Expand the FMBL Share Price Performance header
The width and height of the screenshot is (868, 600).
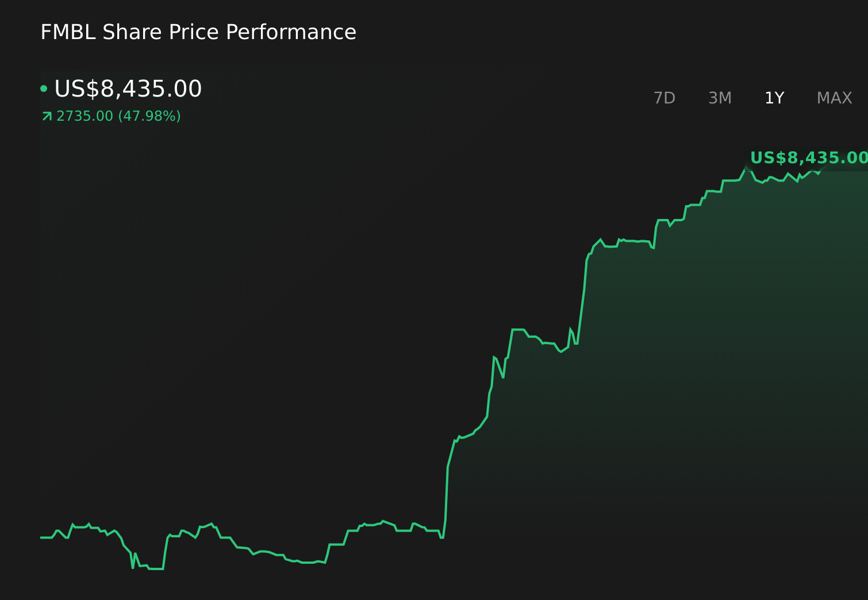pos(198,32)
